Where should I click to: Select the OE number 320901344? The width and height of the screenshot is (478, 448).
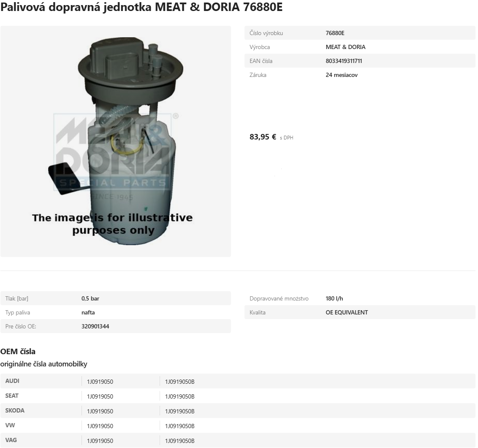click(x=95, y=326)
